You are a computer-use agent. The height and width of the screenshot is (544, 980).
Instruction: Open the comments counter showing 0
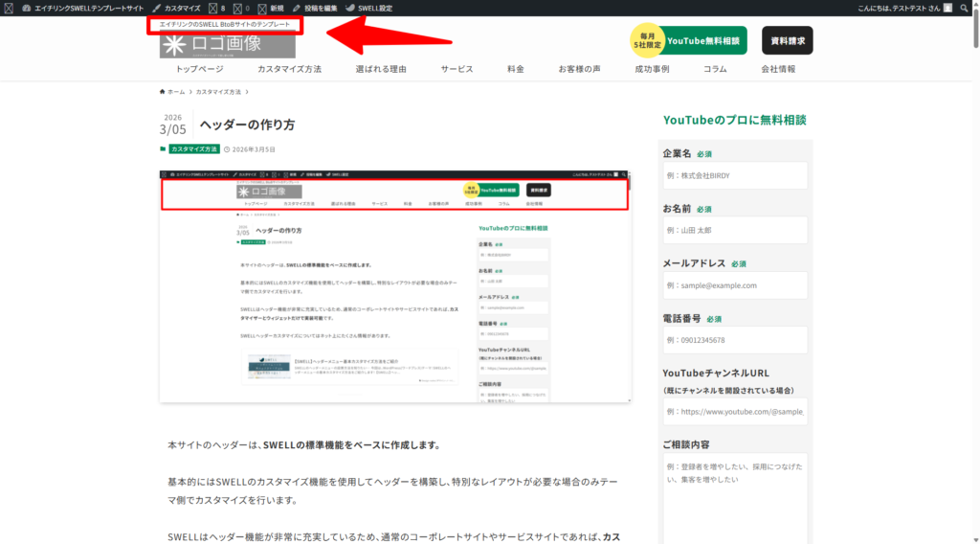(242, 8)
